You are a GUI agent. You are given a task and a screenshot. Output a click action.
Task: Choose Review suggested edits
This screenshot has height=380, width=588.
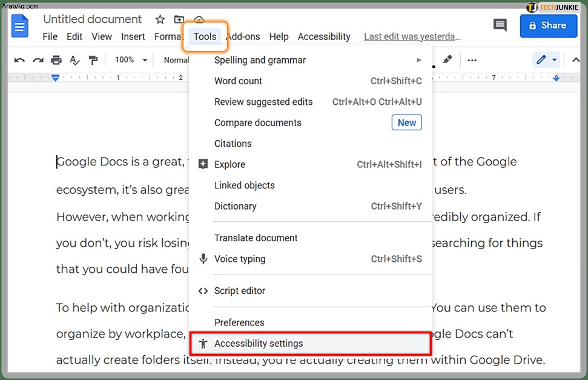click(x=311, y=102)
